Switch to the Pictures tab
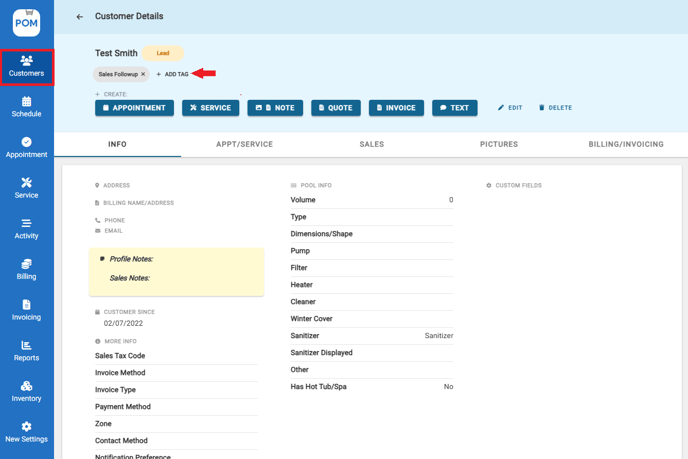The width and height of the screenshot is (688, 459). pyautogui.click(x=498, y=144)
